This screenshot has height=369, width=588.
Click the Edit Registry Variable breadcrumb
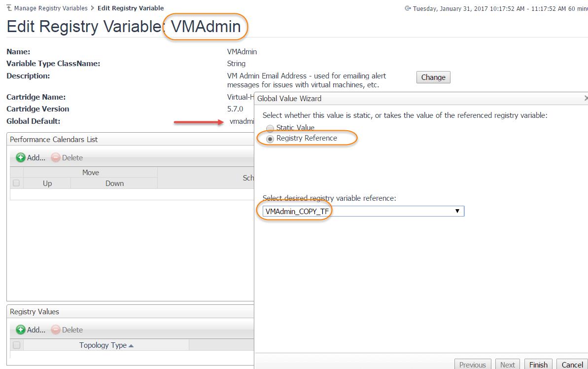[x=130, y=8]
